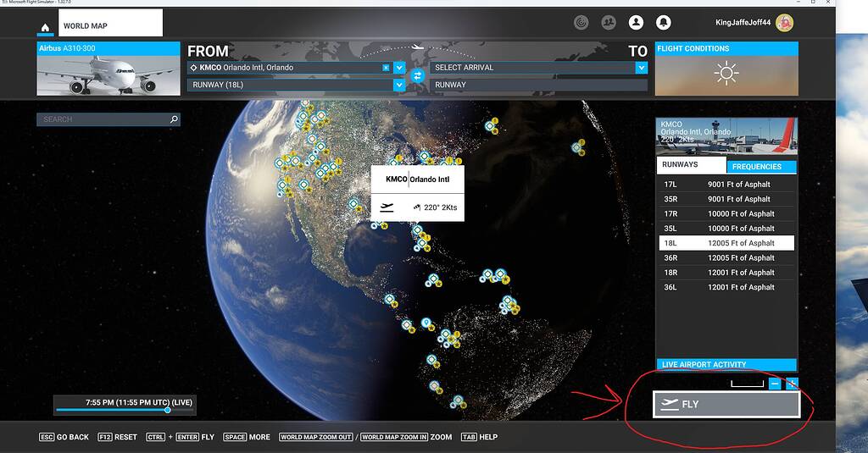This screenshot has height=453, width=868.
Task: Click the swap departure and arrival icon
Action: [417, 76]
